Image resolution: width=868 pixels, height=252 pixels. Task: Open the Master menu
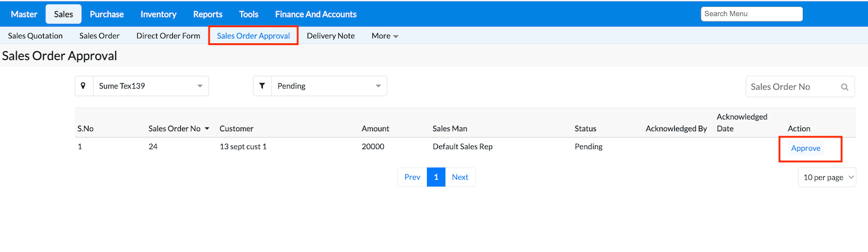coord(24,14)
